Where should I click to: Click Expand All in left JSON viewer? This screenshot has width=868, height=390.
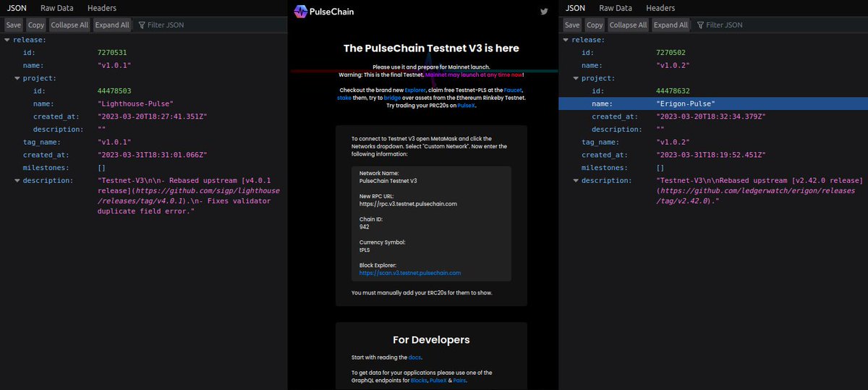point(112,25)
